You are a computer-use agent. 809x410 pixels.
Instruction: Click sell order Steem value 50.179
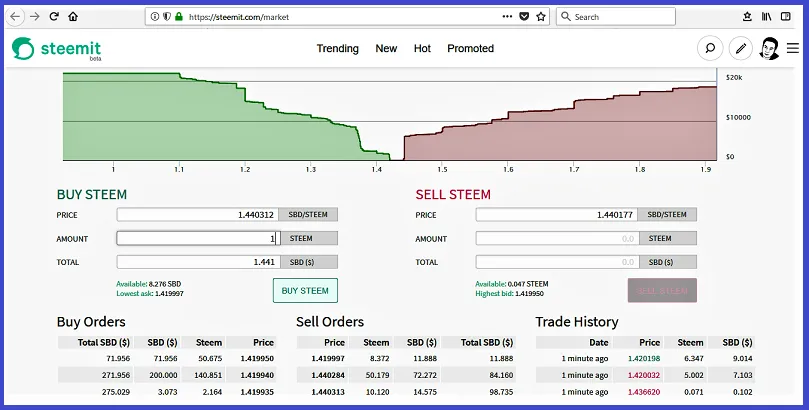click(x=378, y=375)
